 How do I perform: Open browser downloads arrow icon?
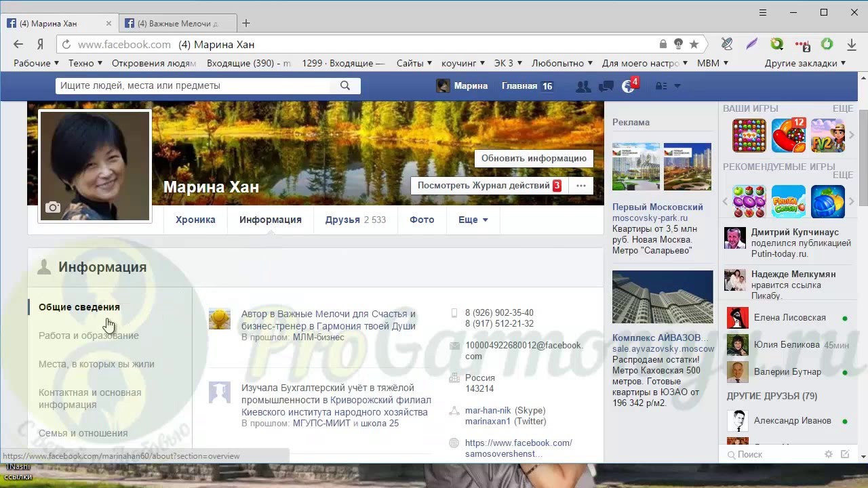tap(852, 45)
